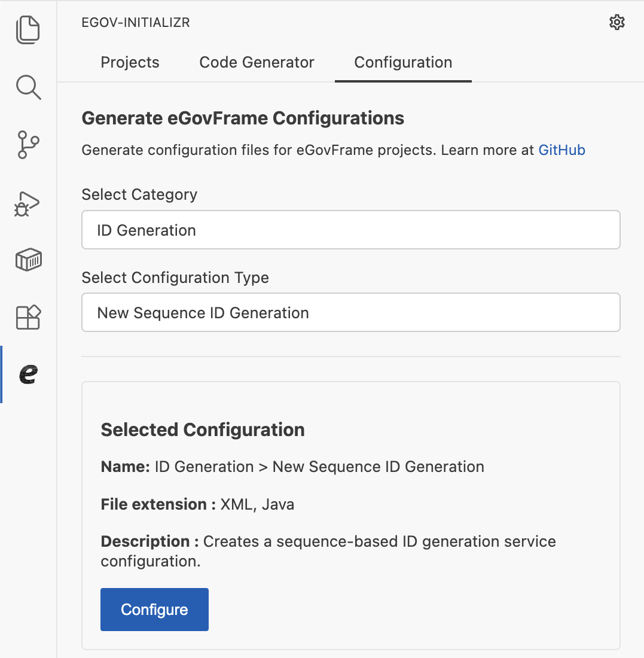This screenshot has height=658, width=644.
Task: Open the Search panel
Action: 28,87
